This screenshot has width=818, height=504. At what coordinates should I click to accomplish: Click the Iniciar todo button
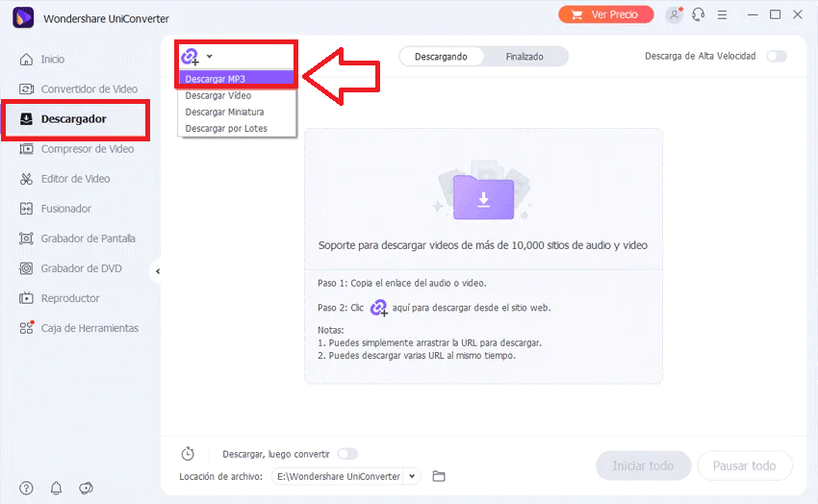(x=643, y=466)
